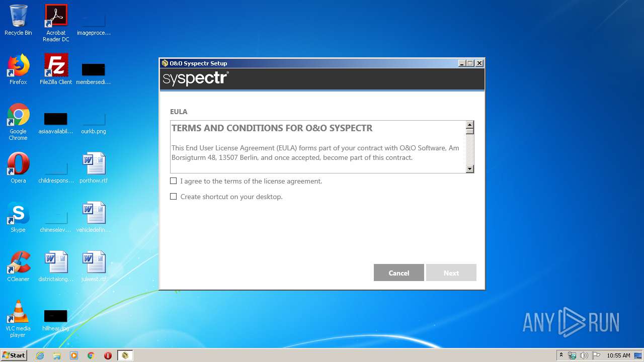The width and height of the screenshot is (644, 362).
Task: Minimize the O&O Syspectr Setup window
Action: coord(462,63)
